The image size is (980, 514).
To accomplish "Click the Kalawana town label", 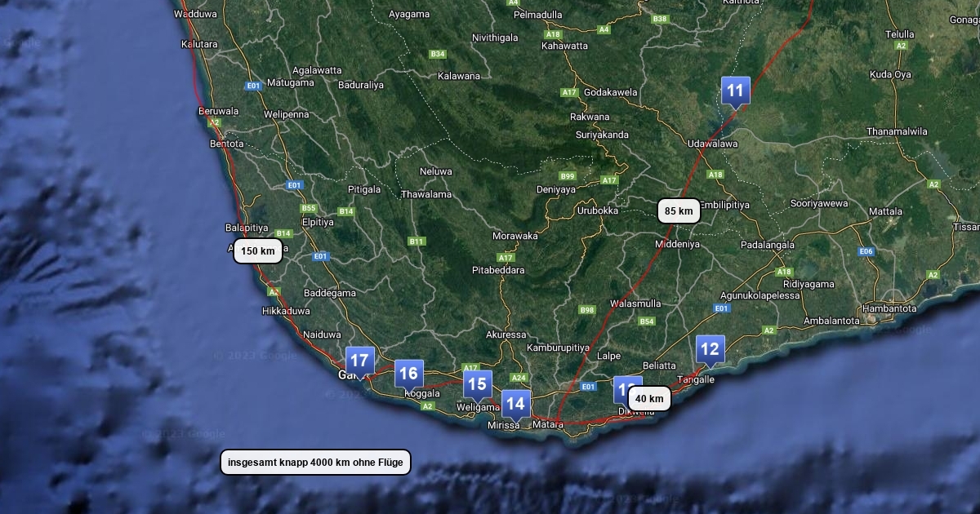I will click(460, 76).
